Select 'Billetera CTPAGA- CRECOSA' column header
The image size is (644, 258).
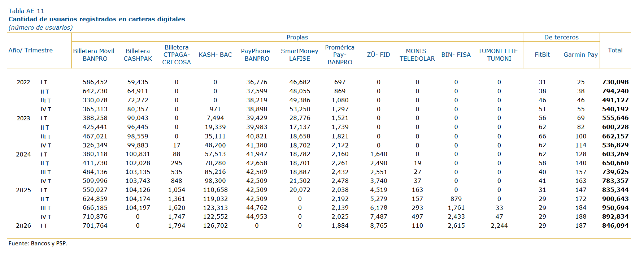pos(177,55)
